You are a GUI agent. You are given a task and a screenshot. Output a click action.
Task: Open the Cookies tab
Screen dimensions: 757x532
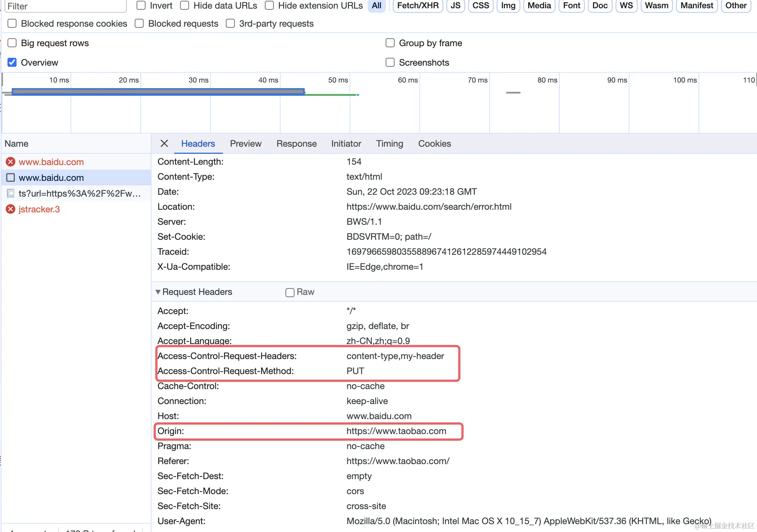(x=434, y=144)
